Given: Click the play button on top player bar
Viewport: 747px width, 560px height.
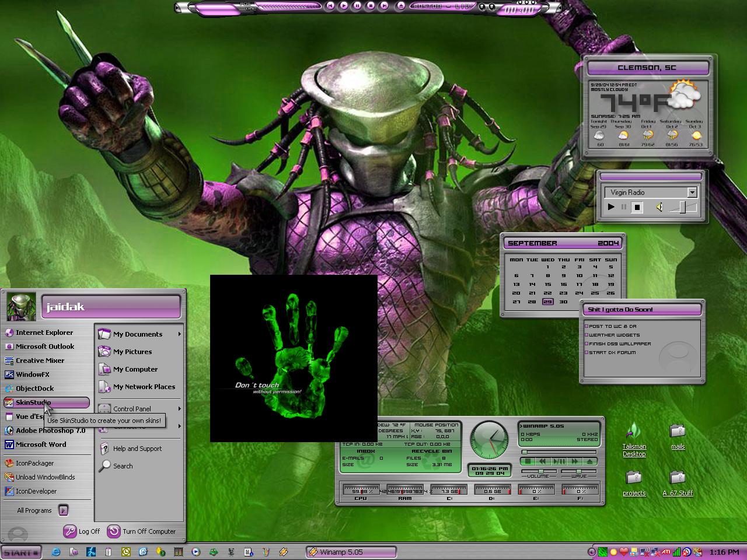Looking at the screenshot, I should [x=344, y=6].
